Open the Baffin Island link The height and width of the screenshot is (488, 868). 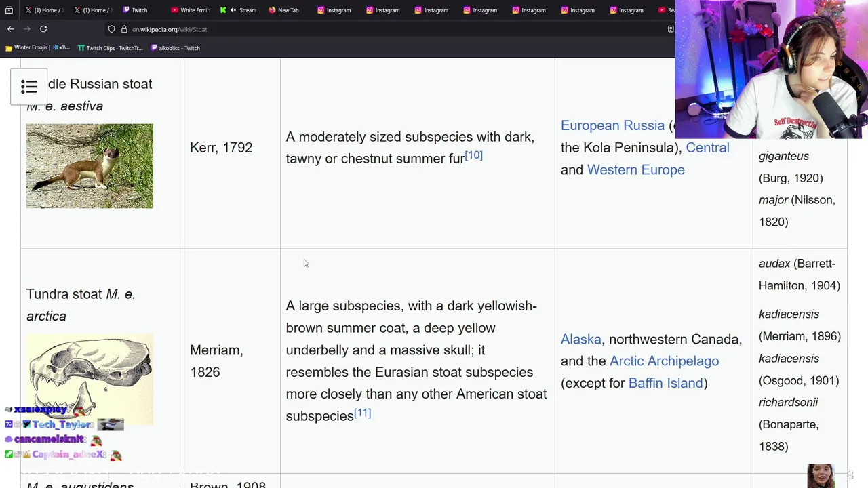point(665,383)
